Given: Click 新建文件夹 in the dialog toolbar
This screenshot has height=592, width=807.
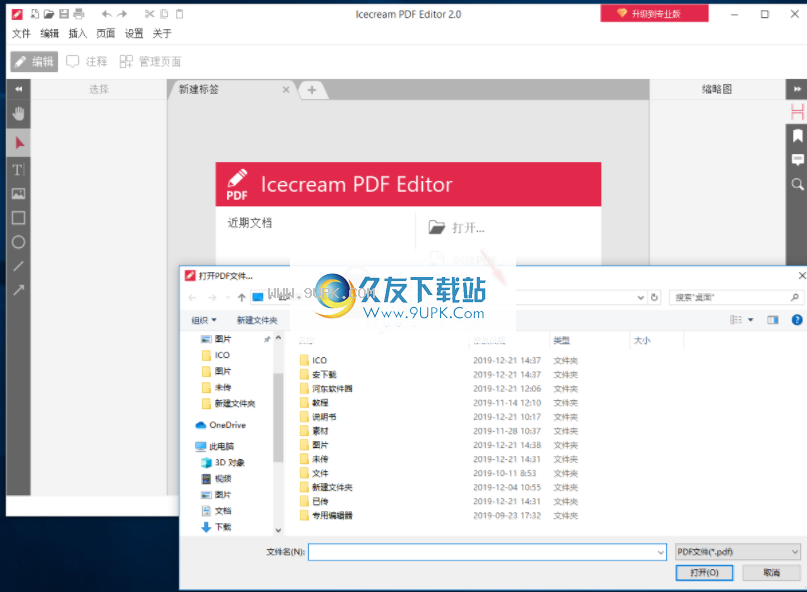Looking at the screenshot, I should pos(257,320).
